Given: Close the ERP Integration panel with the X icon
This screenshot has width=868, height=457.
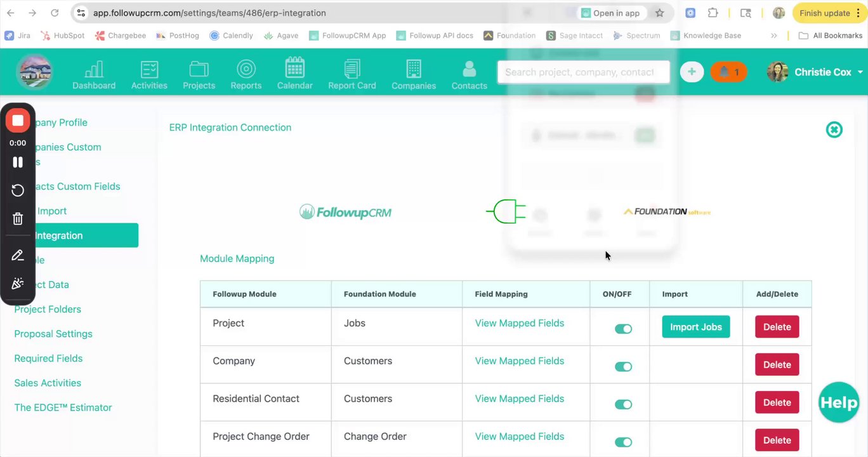Looking at the screenshot, I should (x=834, y=129).
